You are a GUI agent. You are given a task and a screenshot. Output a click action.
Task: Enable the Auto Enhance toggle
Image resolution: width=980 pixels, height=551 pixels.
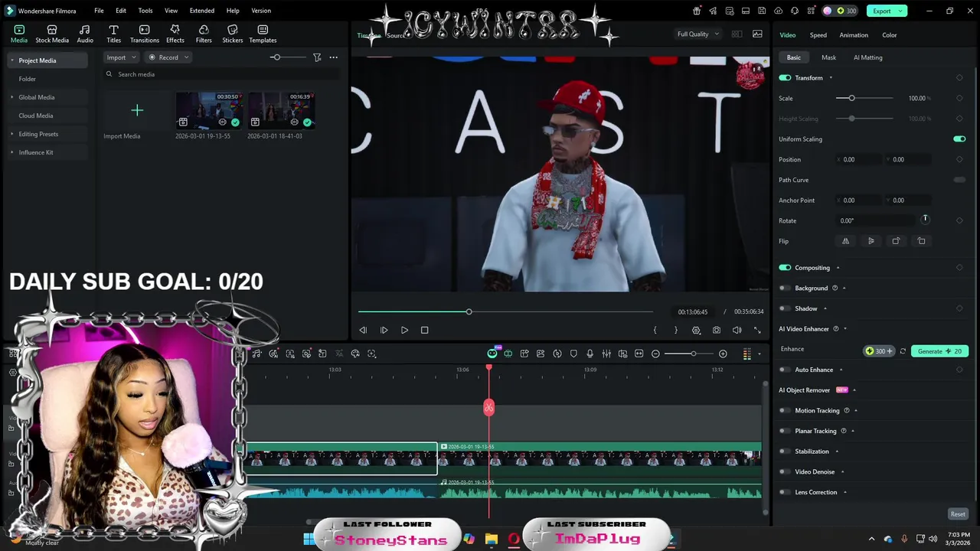[x=785, y=370]
